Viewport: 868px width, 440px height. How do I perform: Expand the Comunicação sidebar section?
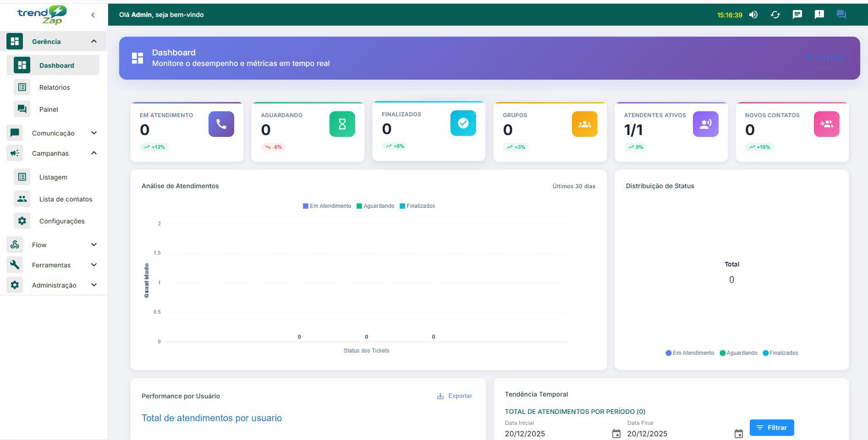click(53, 133)
